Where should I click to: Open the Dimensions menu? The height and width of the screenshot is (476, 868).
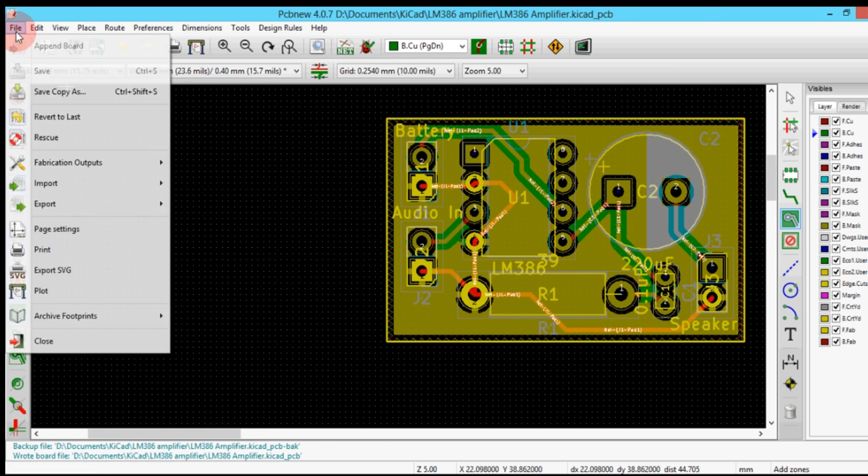pos(202,28)
